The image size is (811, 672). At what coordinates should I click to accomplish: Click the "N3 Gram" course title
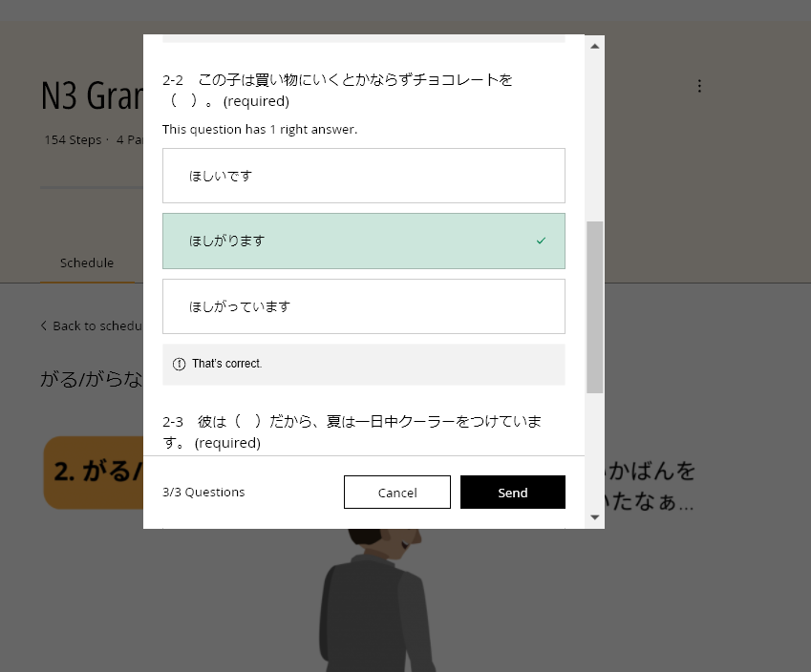(x=92, y=95)
